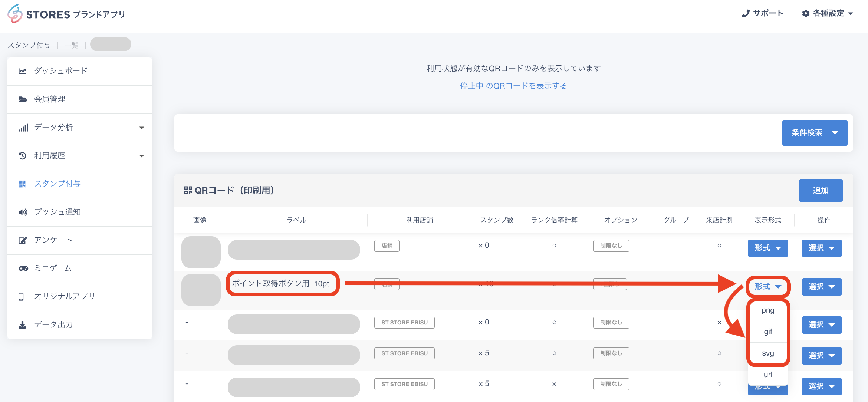Screen dimensions: 868x402
Task: Open 形式 dropdown for the 10pt row
Action: (767, 287)
